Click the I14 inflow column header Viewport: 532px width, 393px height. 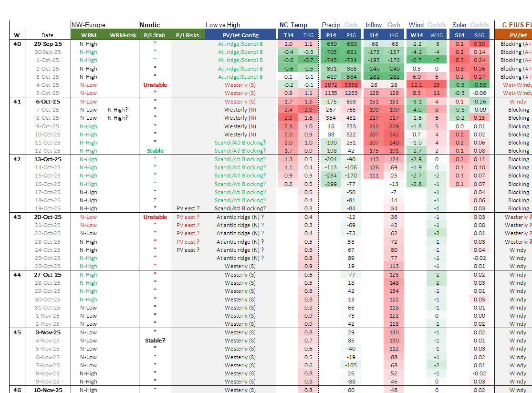point(374,35)
